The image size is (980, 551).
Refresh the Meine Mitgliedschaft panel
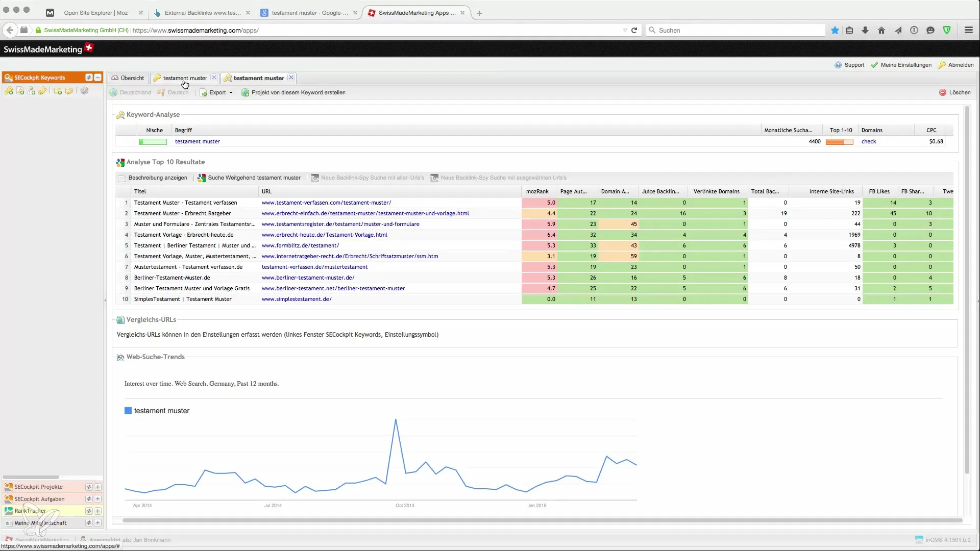click(x=89, y=523)
